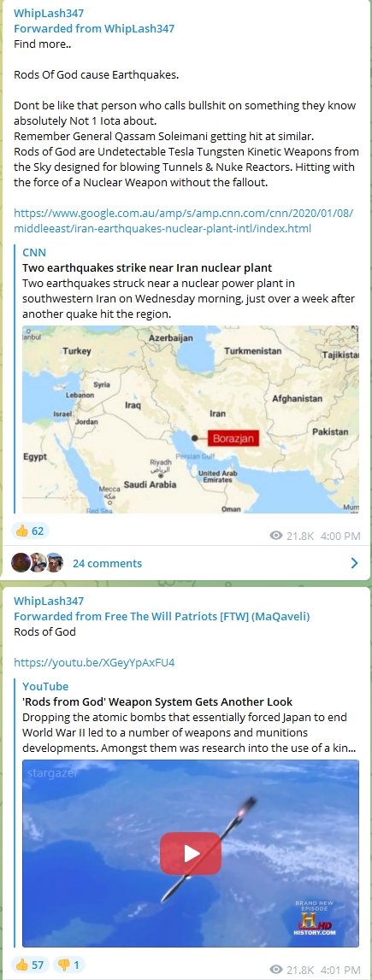This screenshot has width=372, height=980.
Task: Open the 24 comments thread
Action: point(108,563)
